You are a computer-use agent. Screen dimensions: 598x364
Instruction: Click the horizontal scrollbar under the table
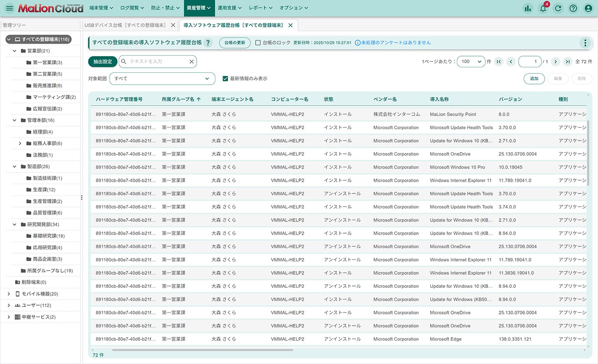[202, 350]
